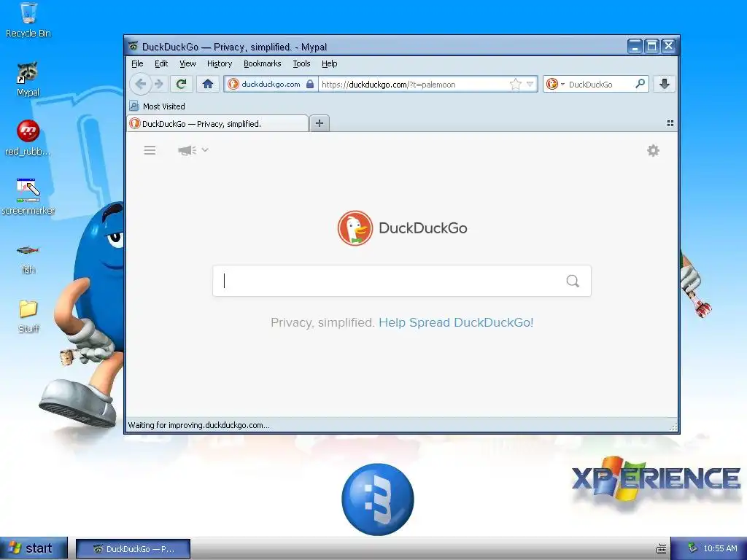Image resolution: width=747 pixels, height=560 pixels.
Task: Click the 10:55 AM clock in system tray
Action: click(x=720, y=548)
